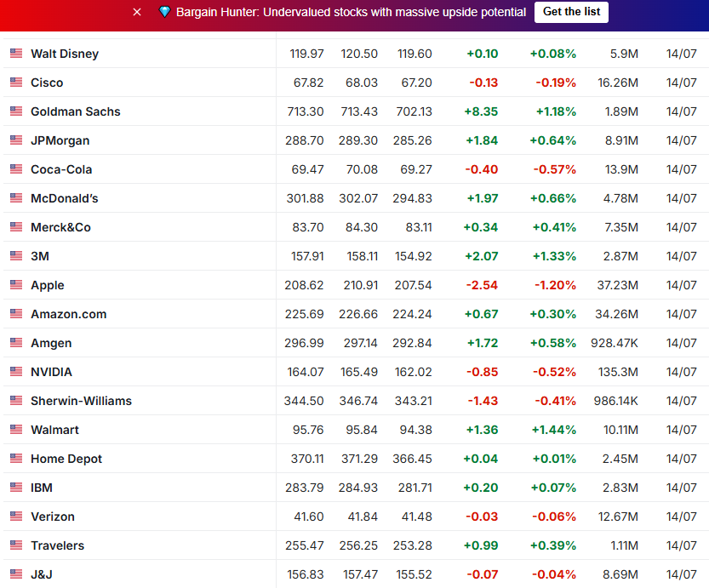The image size is (709, 588).
Task: Click the US flag beside Travelers
Action: point(16,545)
